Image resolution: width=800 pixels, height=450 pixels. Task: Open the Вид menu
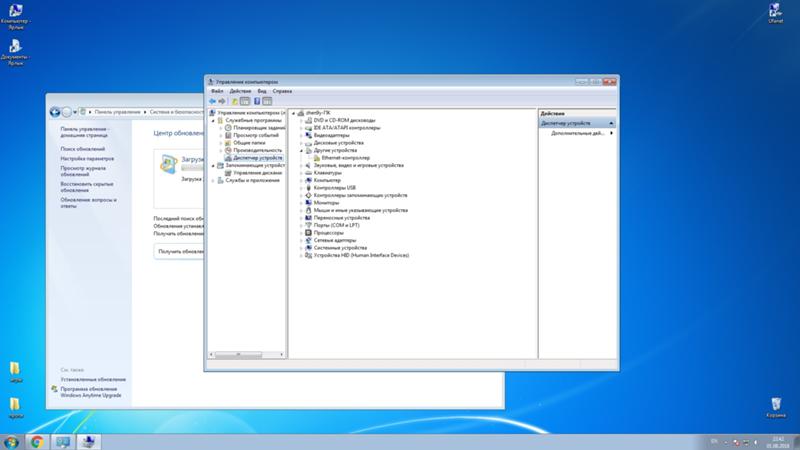[x=262, y=91]
